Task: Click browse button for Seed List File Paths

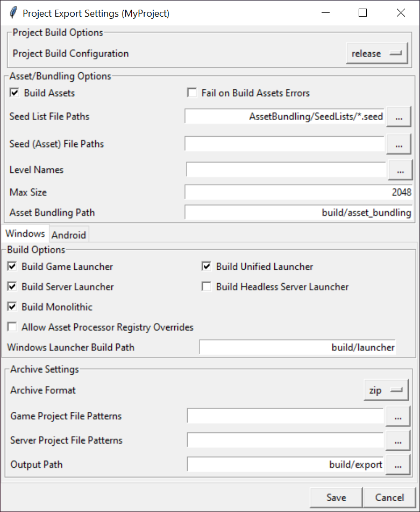Action: tap(398, 116)
